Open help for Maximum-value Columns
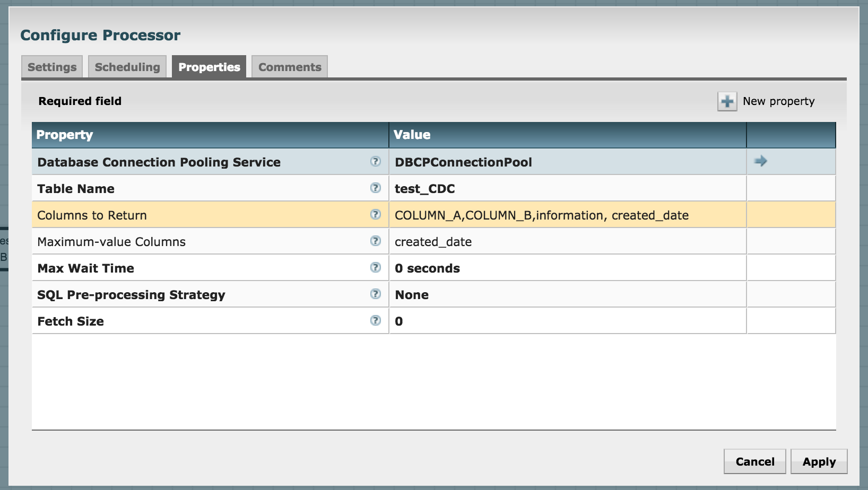Viewport: 868px width, 490px height. 376,241
